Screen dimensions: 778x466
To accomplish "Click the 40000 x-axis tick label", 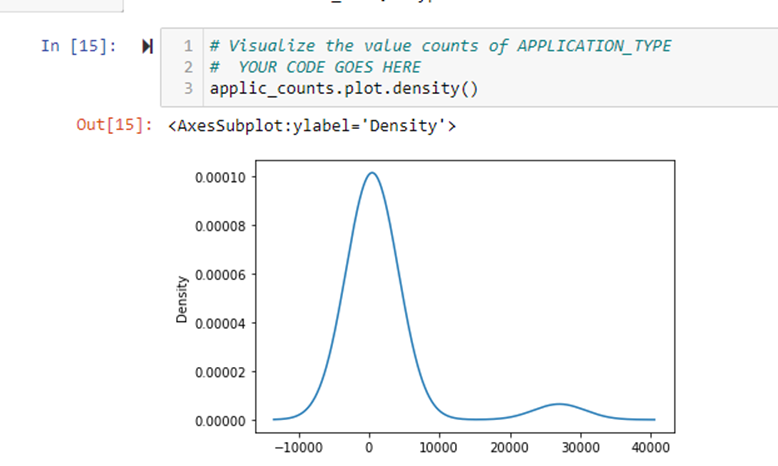I will pos(650,448).
